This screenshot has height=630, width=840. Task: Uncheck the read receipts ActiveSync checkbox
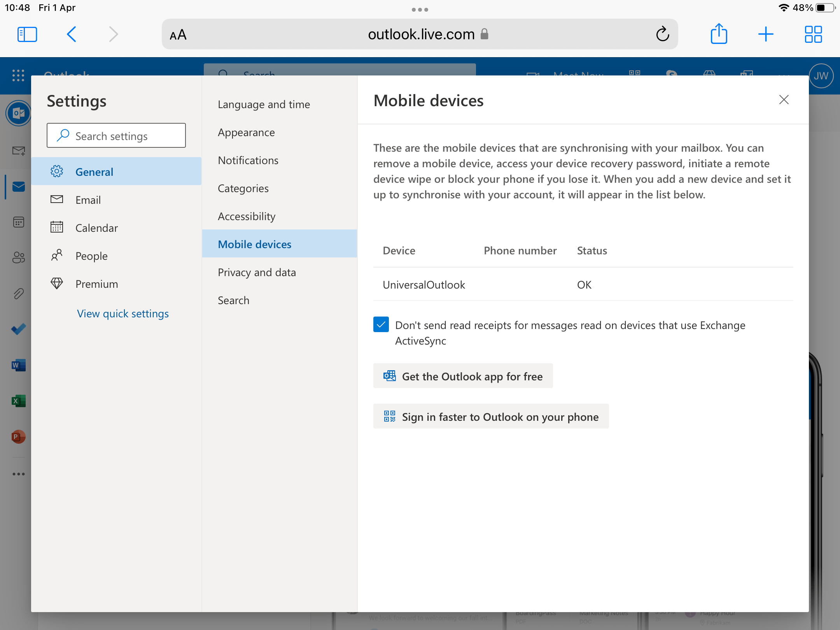381,324
